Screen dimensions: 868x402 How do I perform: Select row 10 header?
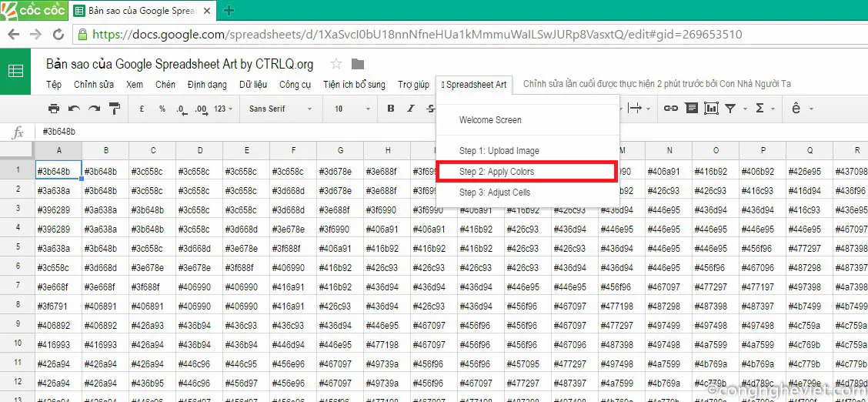pos(18,343)
